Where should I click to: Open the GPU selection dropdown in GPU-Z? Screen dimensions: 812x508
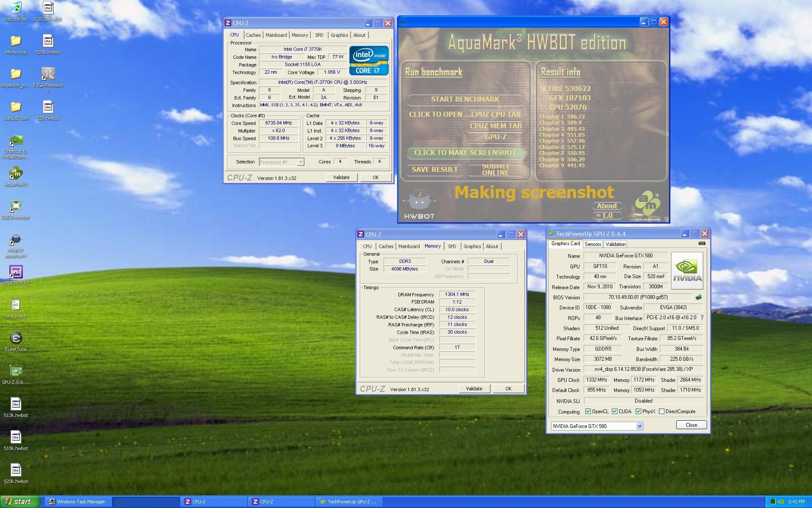click(x=639, y=426)
